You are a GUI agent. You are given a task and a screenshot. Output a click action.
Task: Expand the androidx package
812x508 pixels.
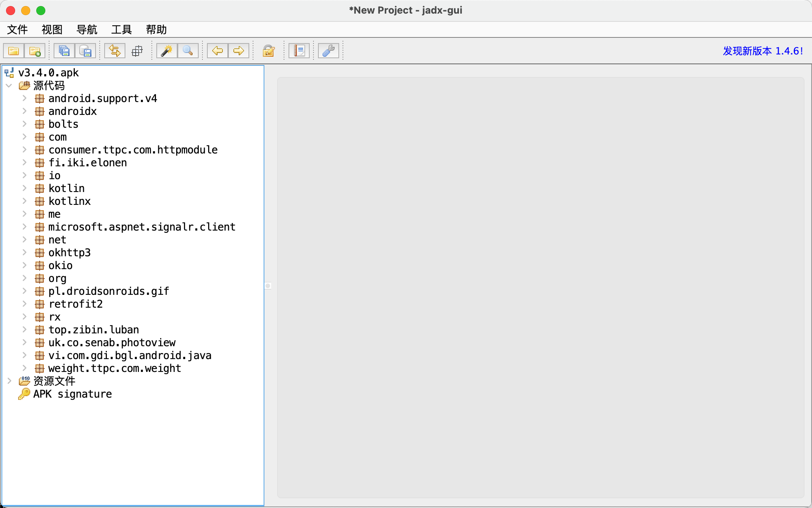pyautogui.click(x=24, y=112)
